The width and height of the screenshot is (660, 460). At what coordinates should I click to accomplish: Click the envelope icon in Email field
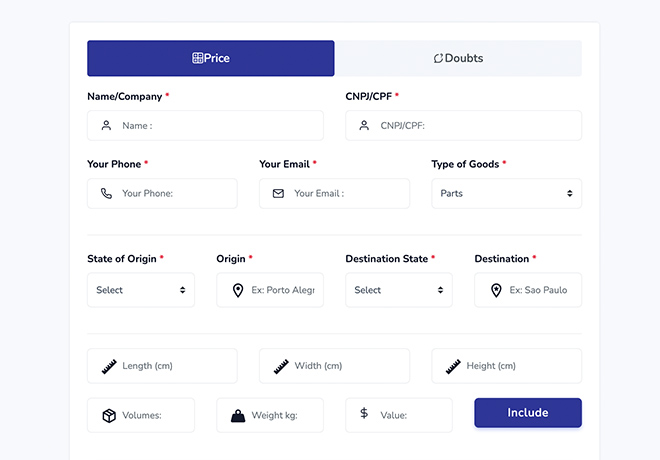click(x=278, y=194)
